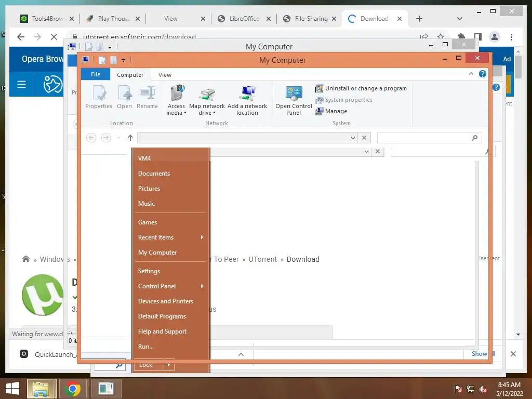Click the Action Center flag tray icon
The image size is (532, 399).
point(458,389)
